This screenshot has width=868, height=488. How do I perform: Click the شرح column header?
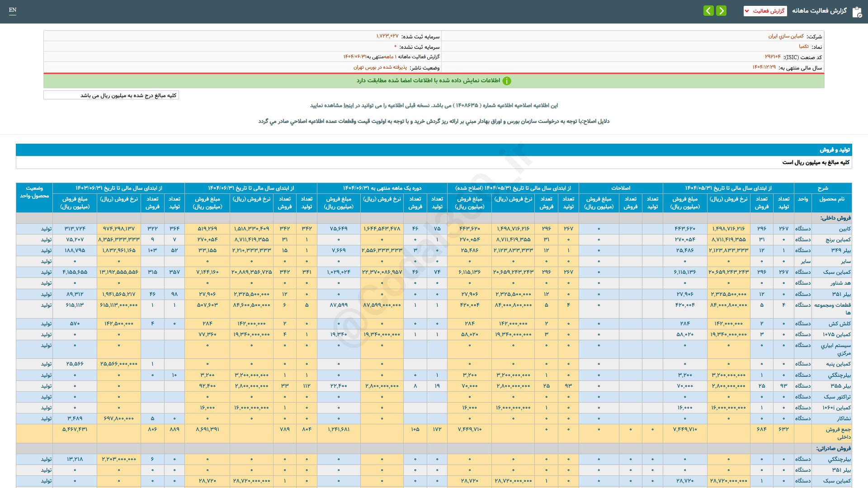click(822, 188)
